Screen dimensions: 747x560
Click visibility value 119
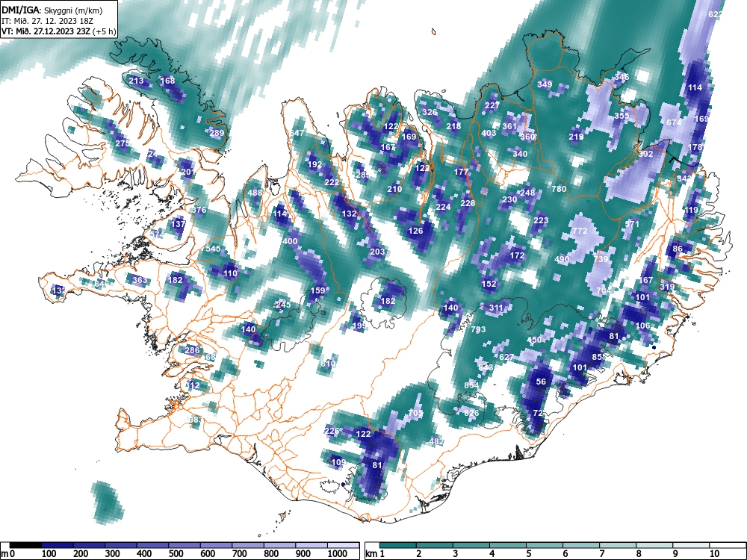click(x=691, y=210)
